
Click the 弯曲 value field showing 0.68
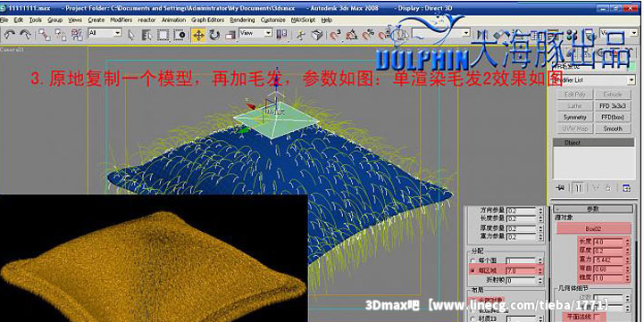tap(609, 269)
